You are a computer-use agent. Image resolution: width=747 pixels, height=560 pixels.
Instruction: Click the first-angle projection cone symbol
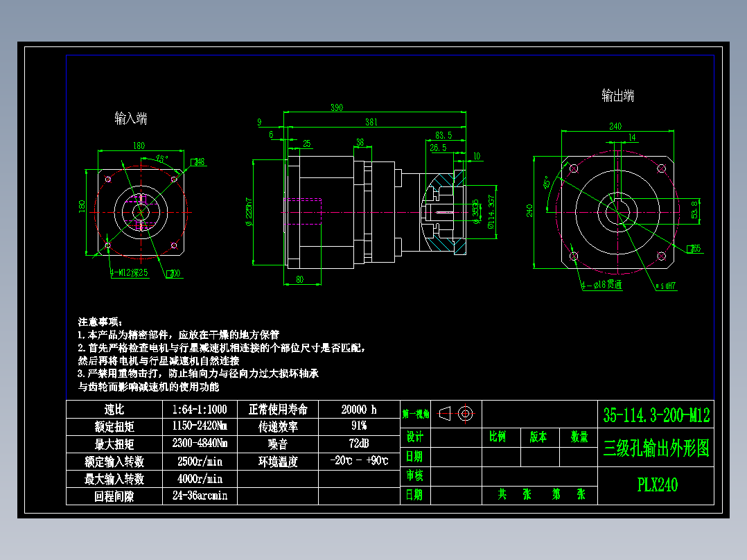pyautogui.click(x=443, y=413)
